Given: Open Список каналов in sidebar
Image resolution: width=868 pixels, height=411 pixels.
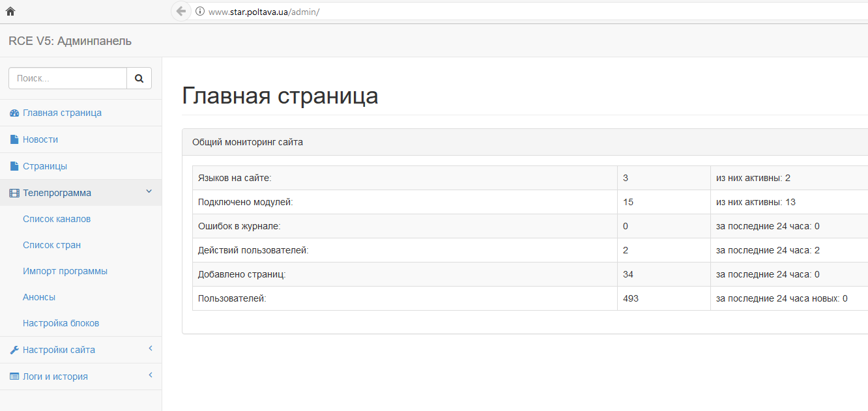Looking at the screenshot, I should point(57,219).
